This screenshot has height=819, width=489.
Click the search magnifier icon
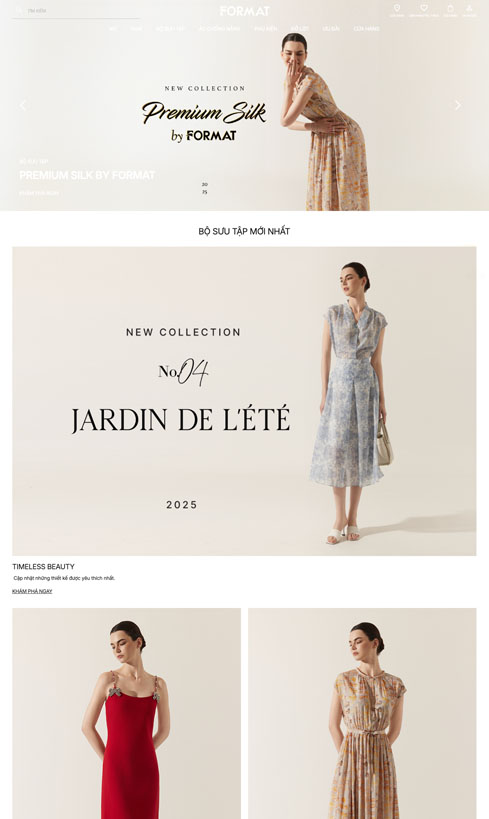[19, 10]
